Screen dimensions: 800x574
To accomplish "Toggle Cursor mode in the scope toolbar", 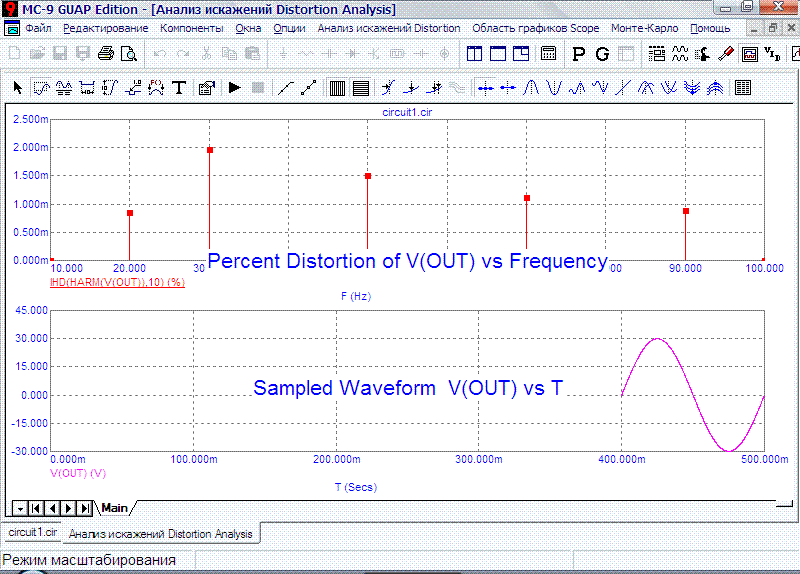I will (64, 88).
